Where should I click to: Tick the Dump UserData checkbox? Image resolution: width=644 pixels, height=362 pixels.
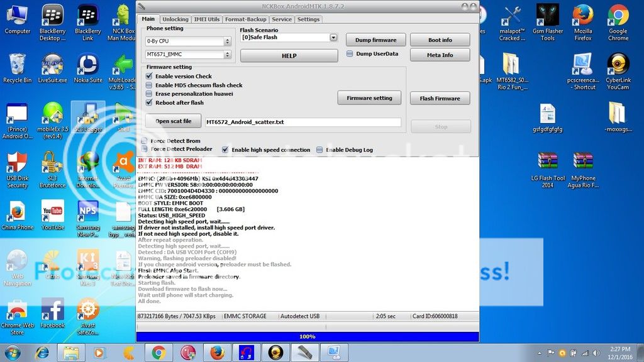(350, 54)
